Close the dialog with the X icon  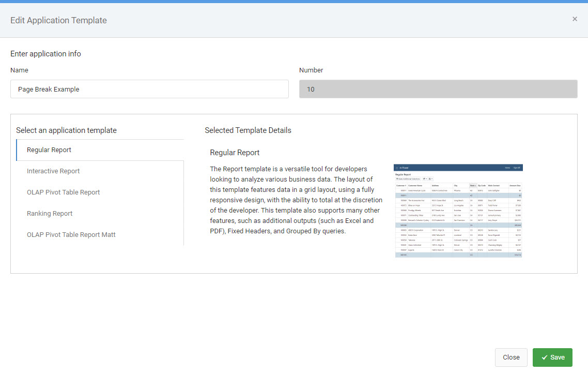click(575, 19)
